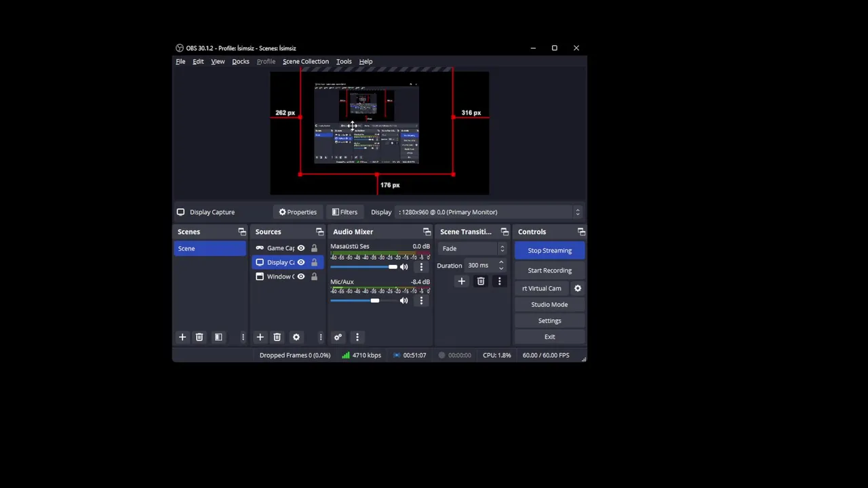Open the Docks menu
This screenshot has height=488, width=868.
click(x=241, y=62)
